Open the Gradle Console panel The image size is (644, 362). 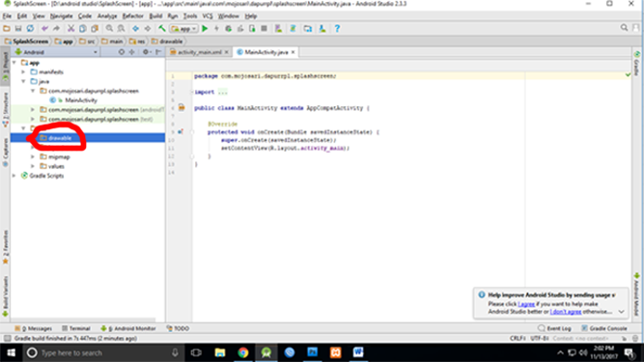tap(604, 328)
